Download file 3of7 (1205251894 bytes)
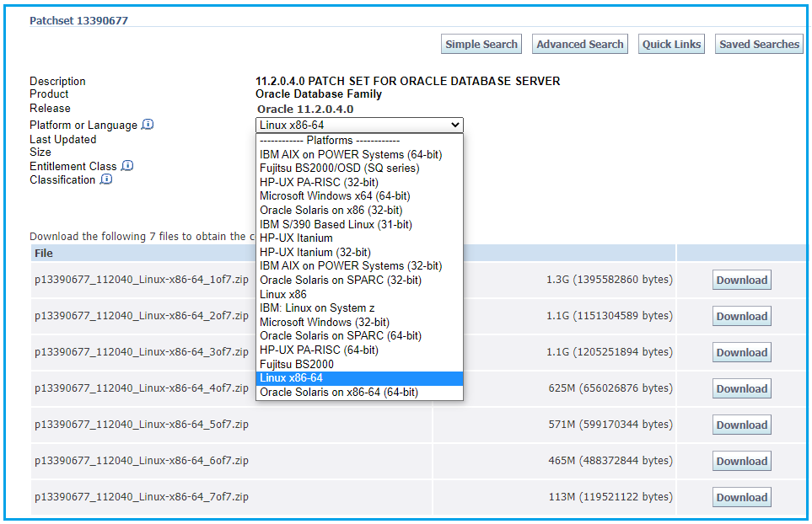This screenshot has width=812, height=524. coord(741,352)
